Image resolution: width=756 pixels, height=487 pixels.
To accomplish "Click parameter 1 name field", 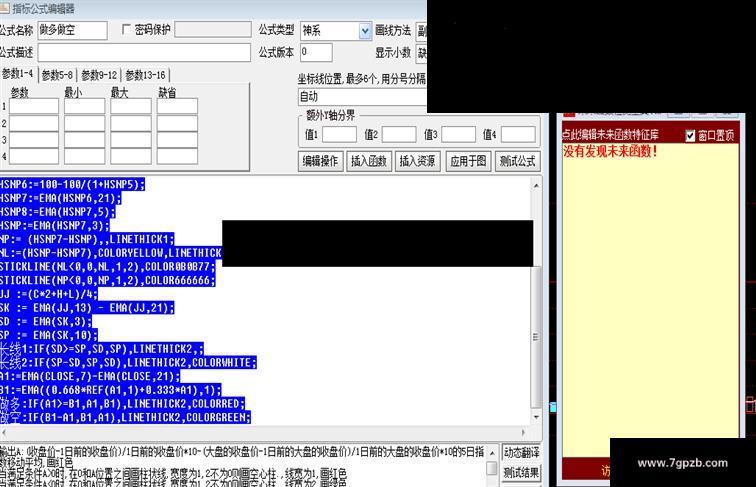I will tap(34, 106).
